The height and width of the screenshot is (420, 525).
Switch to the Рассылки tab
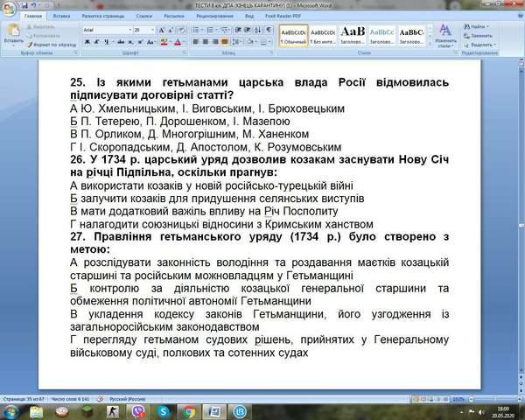click(x=174, y=16)
